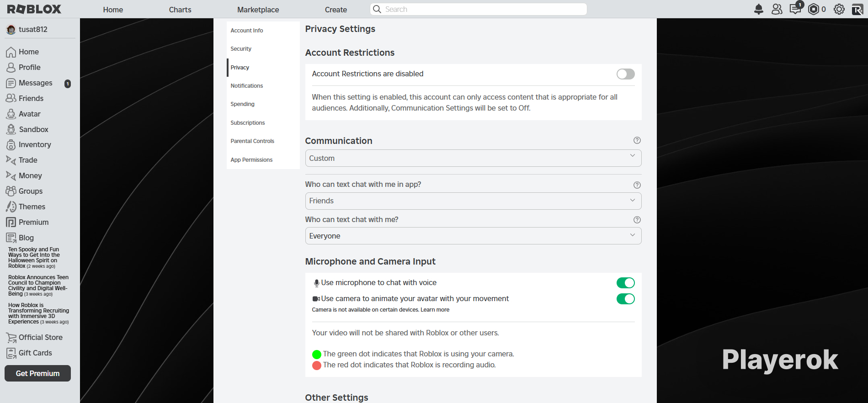This screenshot has height=403, width=868.
Task: Enable the Account Restrictions toggle
Action: pos(626,74)
